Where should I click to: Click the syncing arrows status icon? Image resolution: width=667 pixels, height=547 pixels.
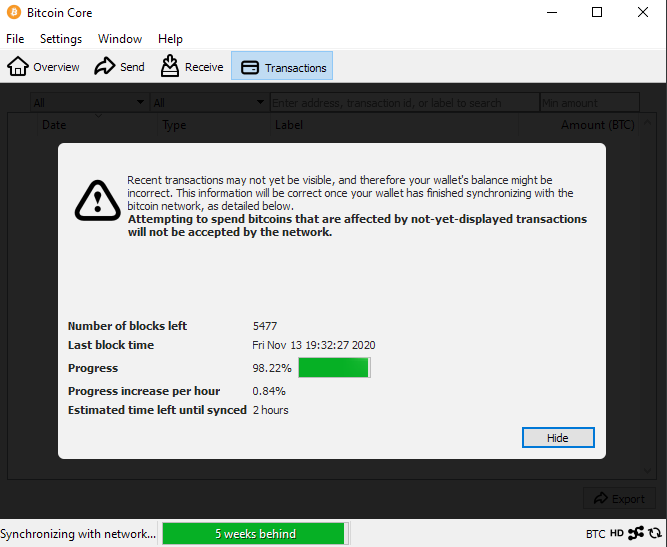(655, 533)
